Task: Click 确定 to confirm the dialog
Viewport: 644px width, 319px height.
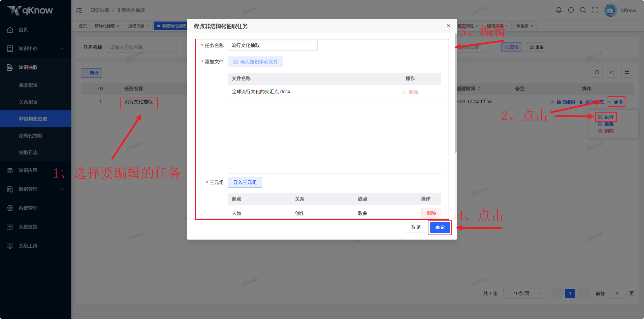Action: (440, 227)
